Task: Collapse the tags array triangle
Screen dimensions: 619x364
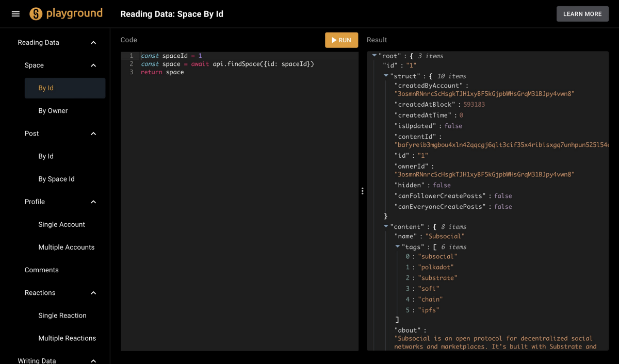Action: [x=398, y=246]
